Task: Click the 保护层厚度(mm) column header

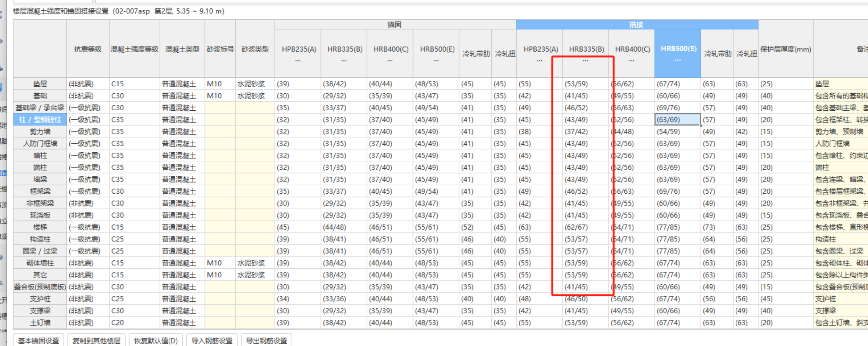Action: pos(786,49)
